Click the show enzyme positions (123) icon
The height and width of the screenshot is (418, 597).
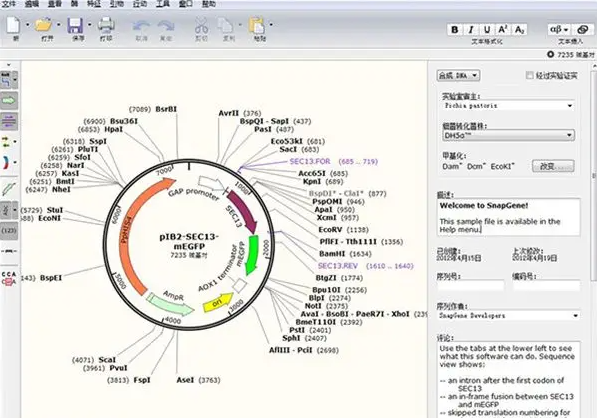pos(9,230)
